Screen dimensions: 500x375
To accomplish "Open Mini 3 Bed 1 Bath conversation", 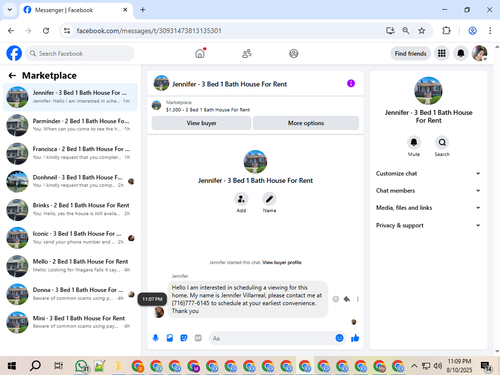I will coord(70,322).
